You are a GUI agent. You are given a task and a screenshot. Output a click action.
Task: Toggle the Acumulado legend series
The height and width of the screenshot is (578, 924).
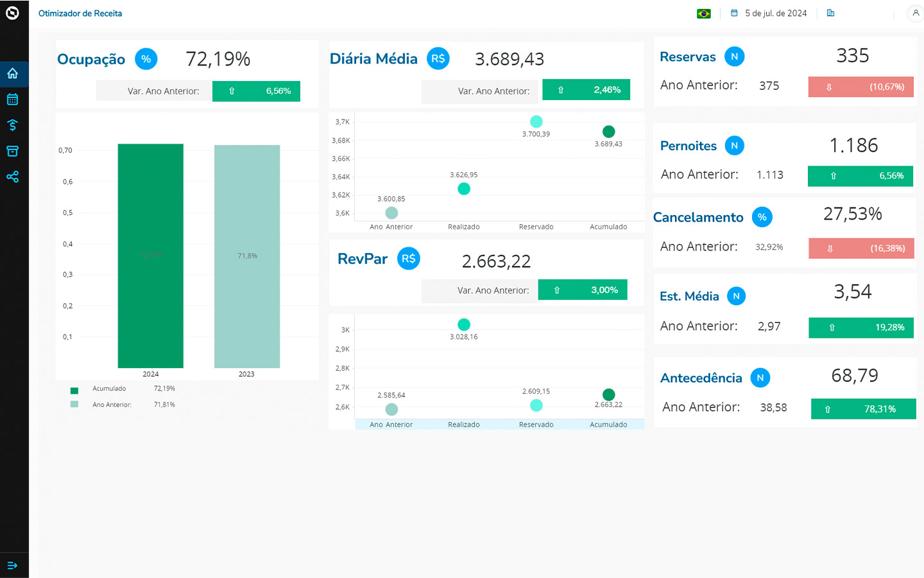pos(74,390)
